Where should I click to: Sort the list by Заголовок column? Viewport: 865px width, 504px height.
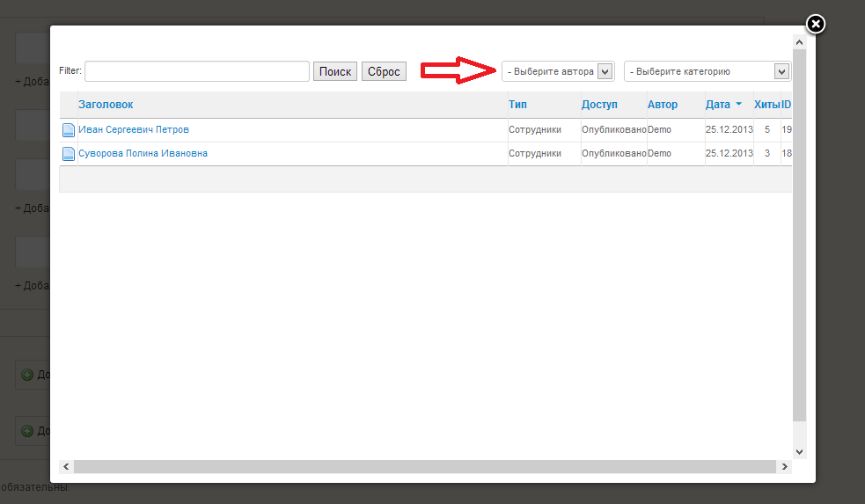pyautogui.click(x=106, y=105)
